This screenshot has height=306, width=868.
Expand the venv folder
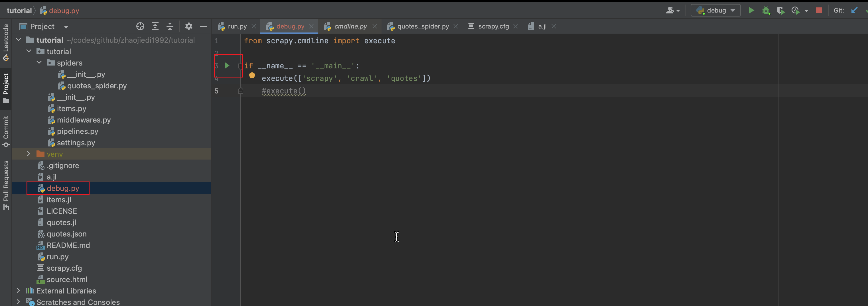(29, 154)
